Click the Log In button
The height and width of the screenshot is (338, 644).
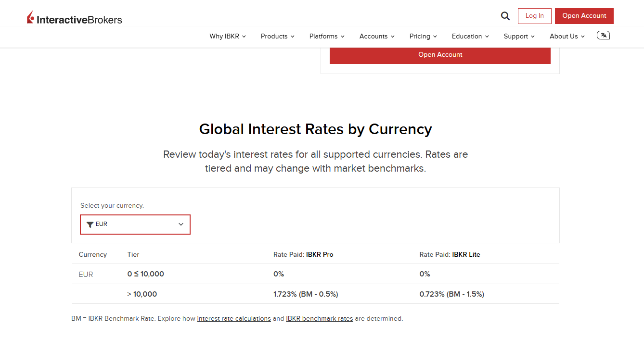pos(535,16)
